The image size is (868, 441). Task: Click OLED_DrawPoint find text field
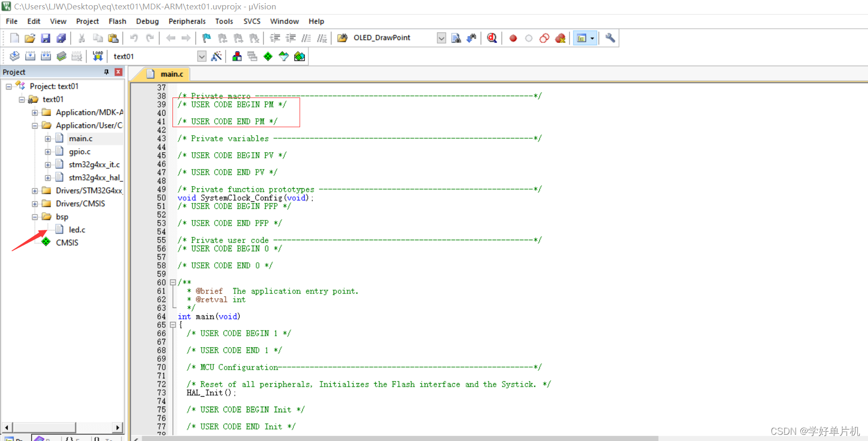(393, 38)
